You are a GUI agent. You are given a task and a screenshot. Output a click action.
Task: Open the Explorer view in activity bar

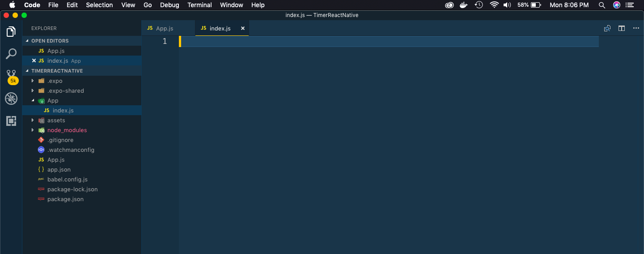point(11,32)
